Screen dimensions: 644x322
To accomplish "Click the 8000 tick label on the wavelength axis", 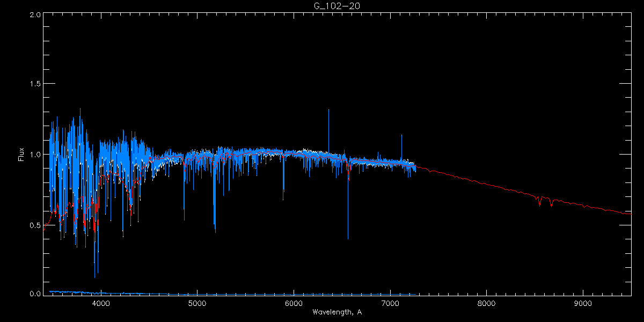I will 486,303.
